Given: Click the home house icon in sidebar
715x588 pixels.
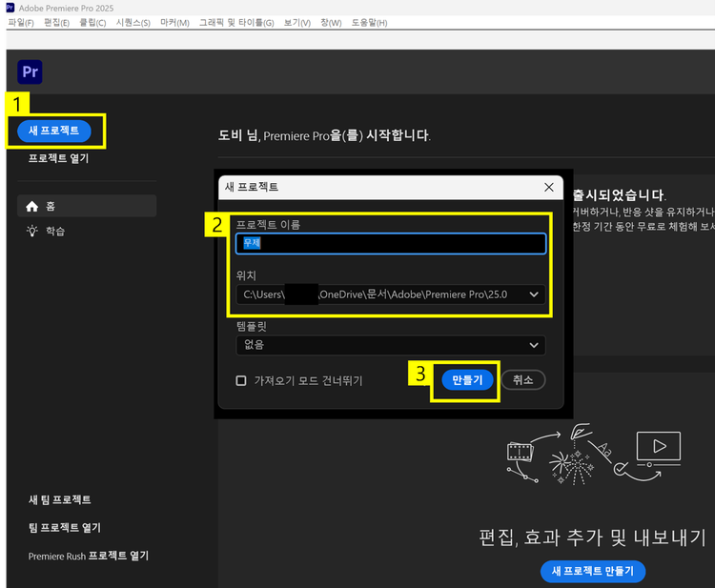Looking at the screenshot, I should (31, 207).
